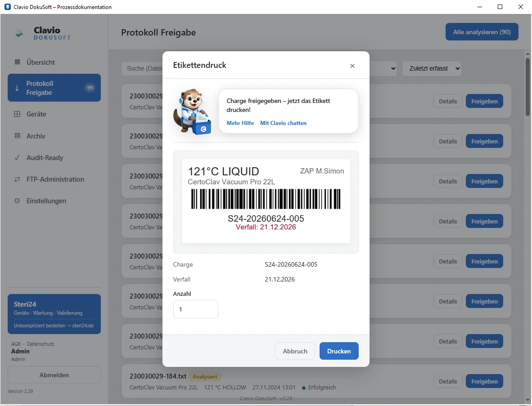Viewport: 532px width, 406px height.
Task: Click the page vertical scrollbar
Action: [x=527, y=87]
